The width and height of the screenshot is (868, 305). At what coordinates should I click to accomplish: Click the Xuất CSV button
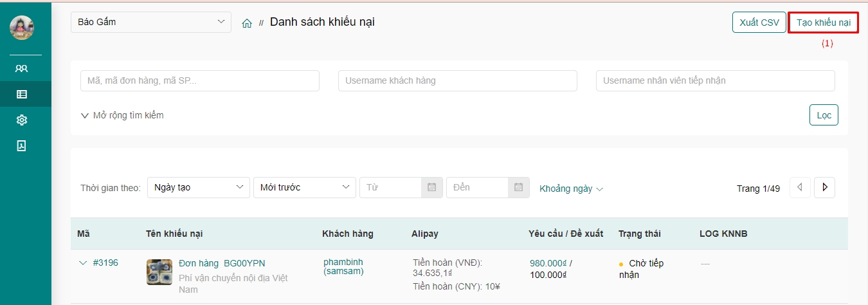(759, 23)
